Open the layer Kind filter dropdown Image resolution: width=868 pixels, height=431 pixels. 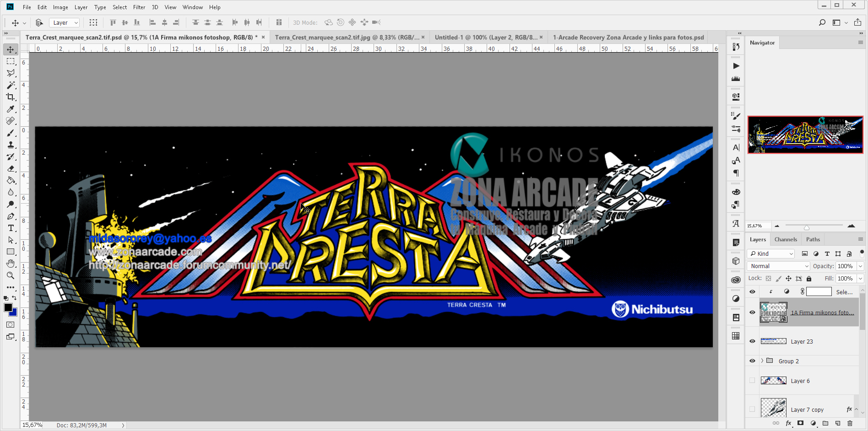(771, 254)
